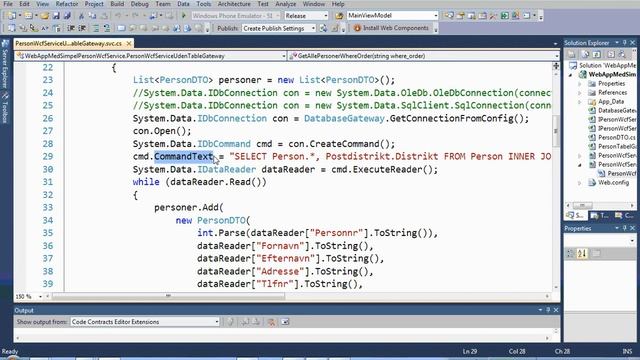Viewport: 640px width, 360px height.
Task: Click Clear All icon in Output panel
Action: click(271, 322)
